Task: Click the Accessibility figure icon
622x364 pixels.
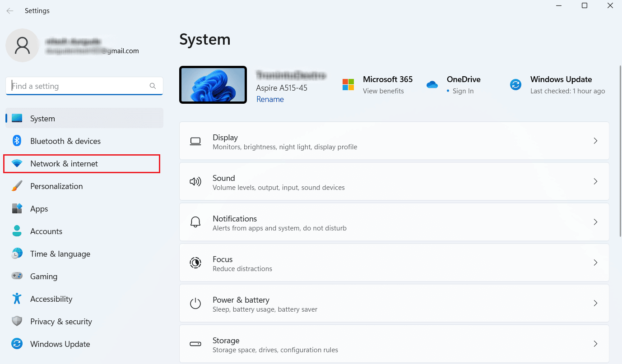Action: 17,299
